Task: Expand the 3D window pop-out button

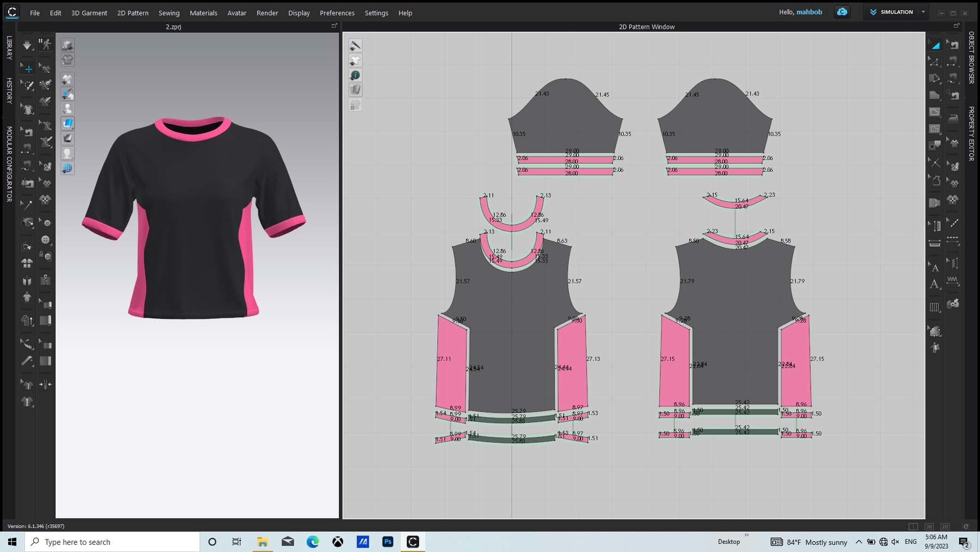Action: coord(334,26)
